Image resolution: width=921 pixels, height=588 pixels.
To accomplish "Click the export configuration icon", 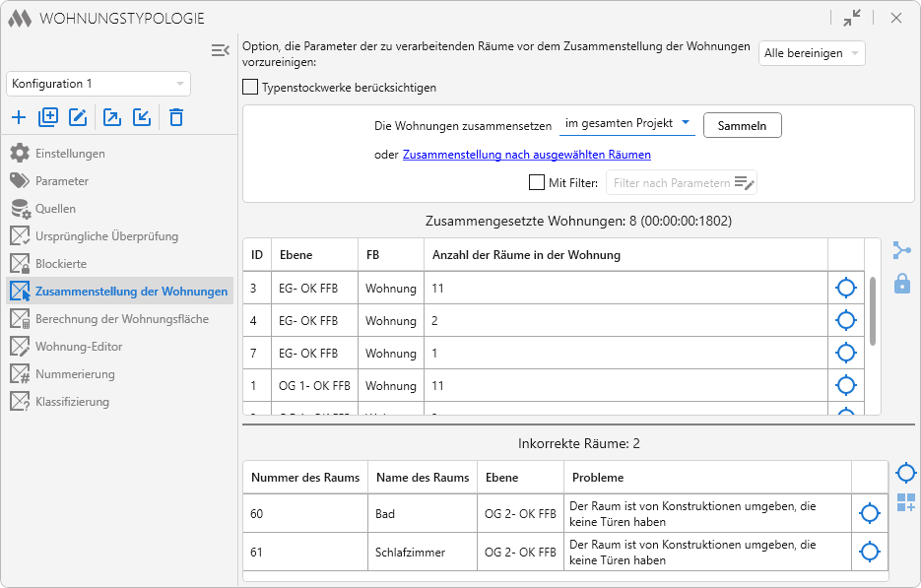I will pos(112,118).
